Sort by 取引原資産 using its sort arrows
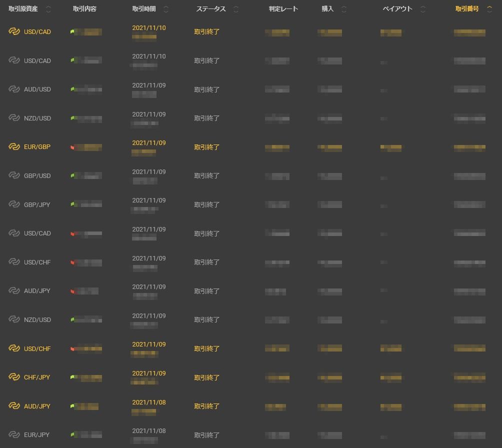Image resolution: width=502 pixels, height=448 pixels. click(x=48, y=9)
